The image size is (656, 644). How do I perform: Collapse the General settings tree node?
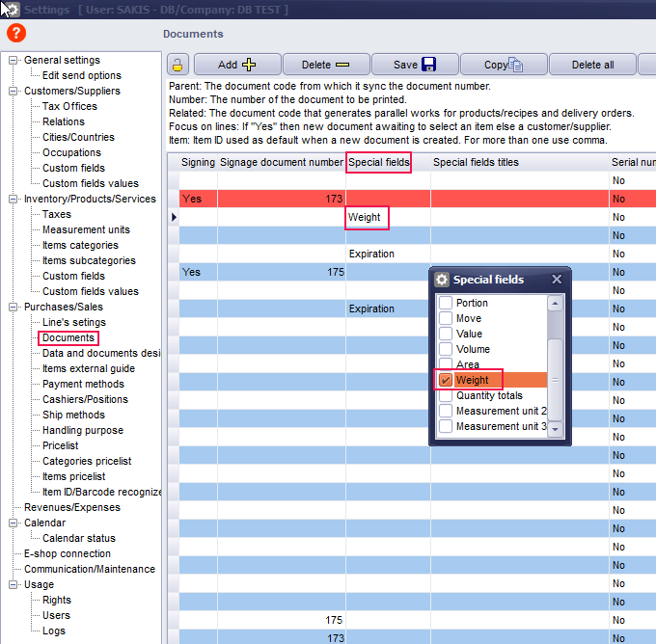(x=14, y=60)
